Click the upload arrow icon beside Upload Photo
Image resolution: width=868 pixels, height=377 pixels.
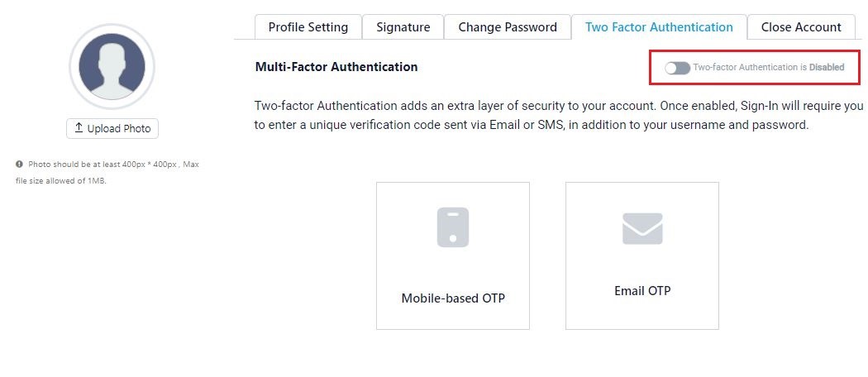(79, 128)
